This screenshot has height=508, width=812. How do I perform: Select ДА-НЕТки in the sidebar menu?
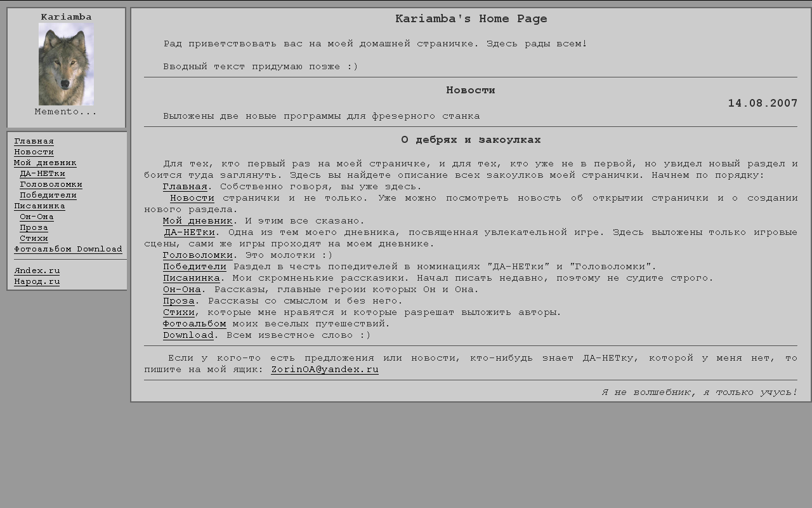(x=43, y=174)
